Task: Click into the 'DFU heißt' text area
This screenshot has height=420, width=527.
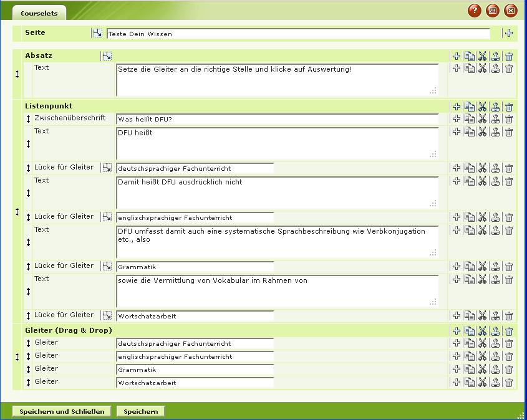Action: (x=278, y=143)
